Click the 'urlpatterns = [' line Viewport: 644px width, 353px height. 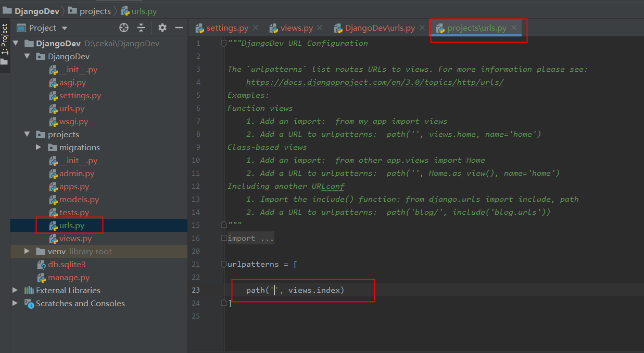point(262,264)
